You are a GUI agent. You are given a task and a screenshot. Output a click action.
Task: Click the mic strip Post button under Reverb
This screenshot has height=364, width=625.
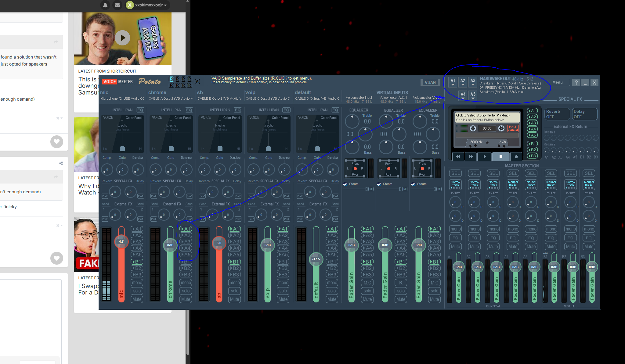pos(105,196)
